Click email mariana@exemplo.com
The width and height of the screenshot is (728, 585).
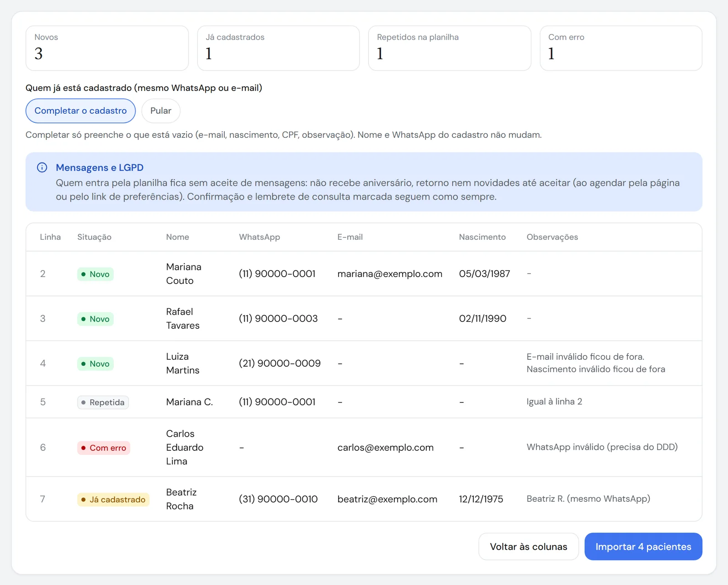[x=390, y=274]
